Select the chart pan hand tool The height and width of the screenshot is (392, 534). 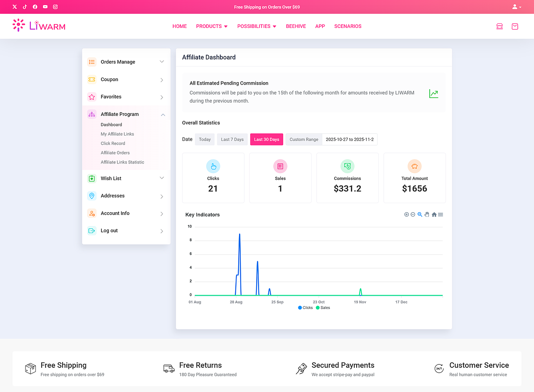427,214
